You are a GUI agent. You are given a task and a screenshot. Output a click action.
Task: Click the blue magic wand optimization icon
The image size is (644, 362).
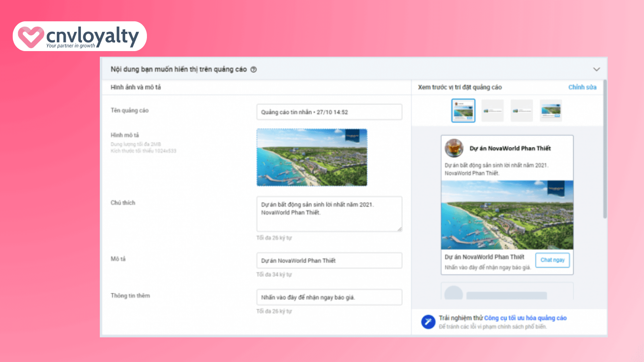(x=428, y=322)
